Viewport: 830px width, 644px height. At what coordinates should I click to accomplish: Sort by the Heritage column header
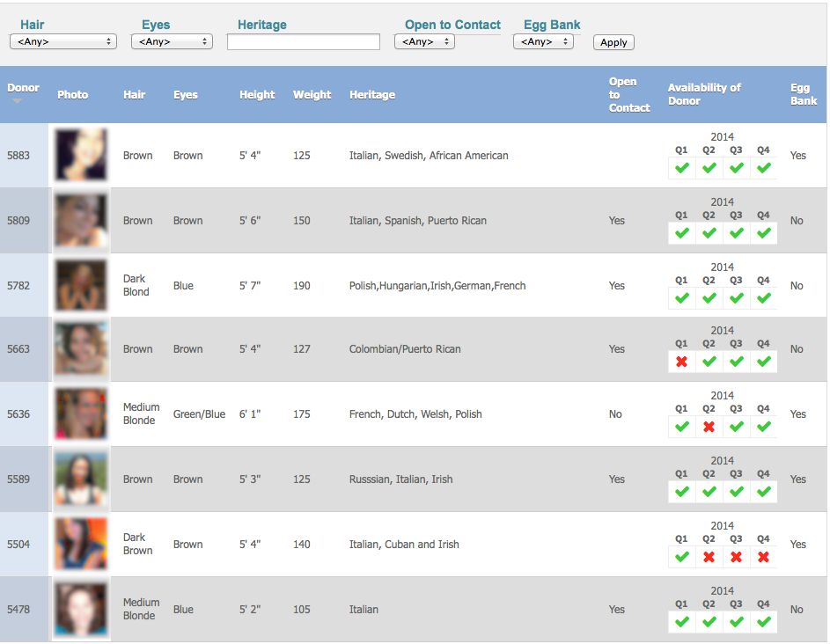click(x=372, y=95)
